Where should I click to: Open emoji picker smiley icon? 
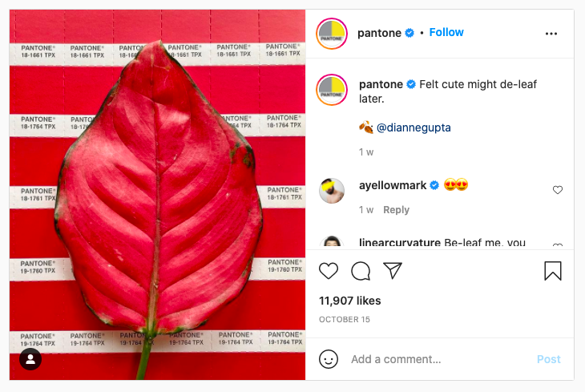tap(329, 359)
